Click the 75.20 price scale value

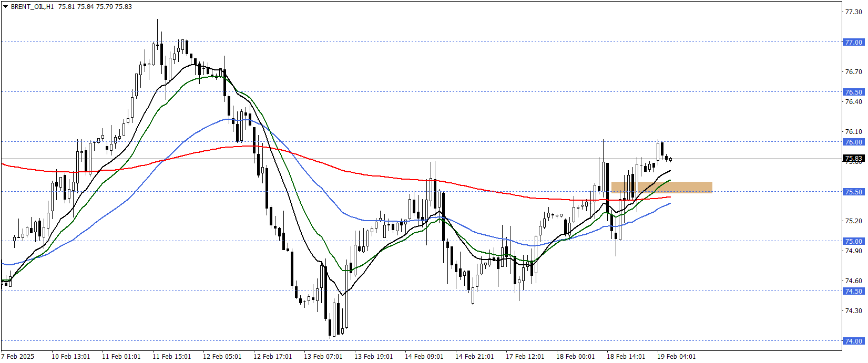click(853, 221)
